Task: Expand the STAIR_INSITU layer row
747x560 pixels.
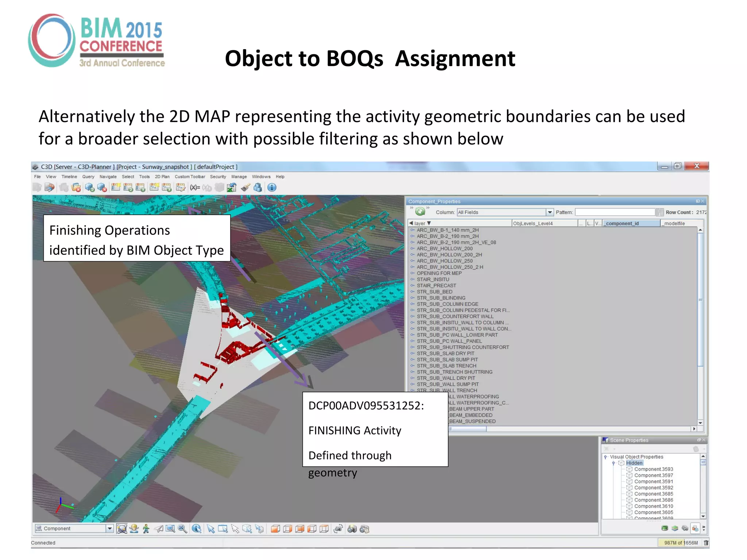Action: 413,279
